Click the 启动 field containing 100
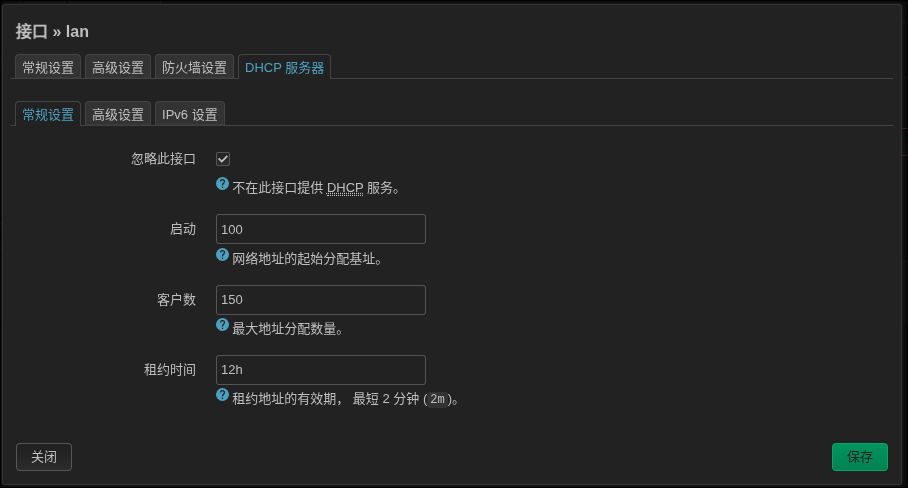The width and height of the screenshot is (908, 488). point(320,229)
